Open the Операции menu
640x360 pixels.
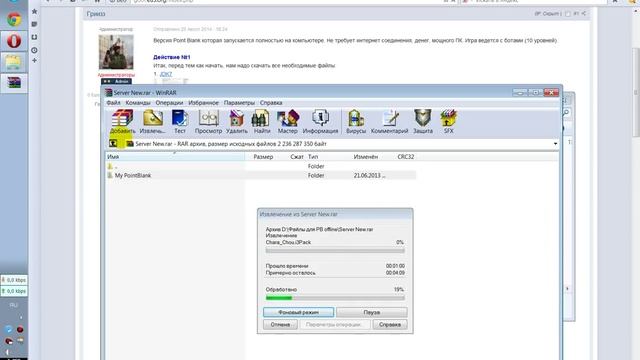[x=169, y=103]
